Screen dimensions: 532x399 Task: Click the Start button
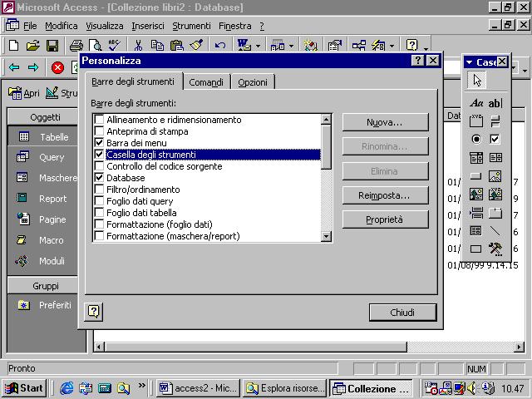tap(24, 388)
